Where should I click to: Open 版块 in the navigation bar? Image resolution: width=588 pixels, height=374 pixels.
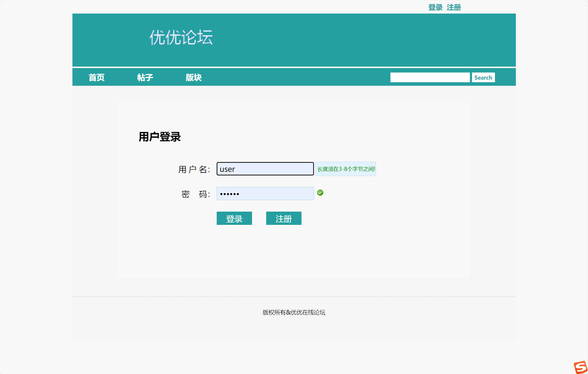[x=194, y=77]
